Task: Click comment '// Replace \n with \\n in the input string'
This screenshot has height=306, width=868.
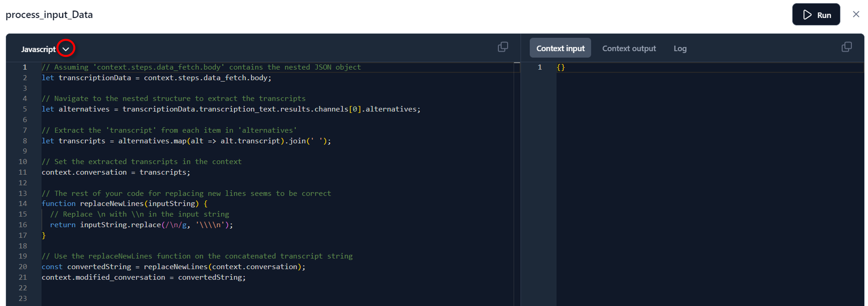Action: (140, 214)
